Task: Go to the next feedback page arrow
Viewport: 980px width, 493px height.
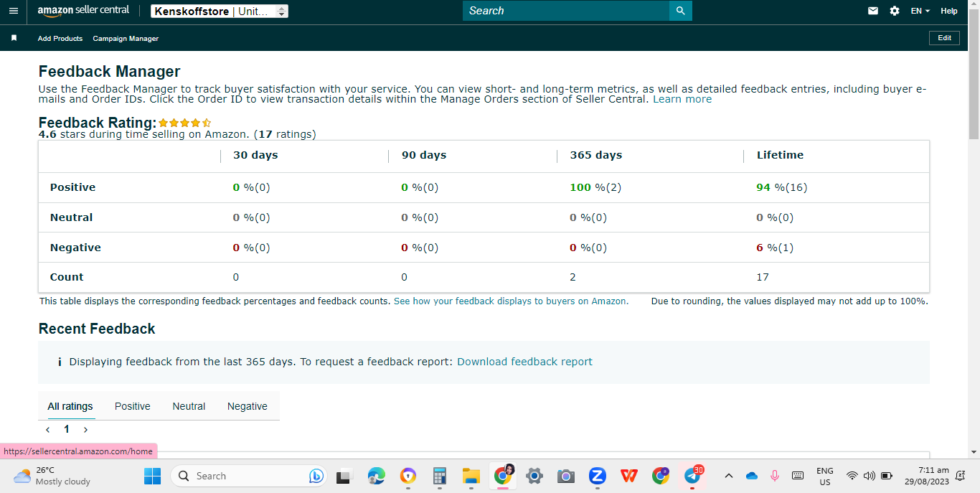Action: (85, 429)
